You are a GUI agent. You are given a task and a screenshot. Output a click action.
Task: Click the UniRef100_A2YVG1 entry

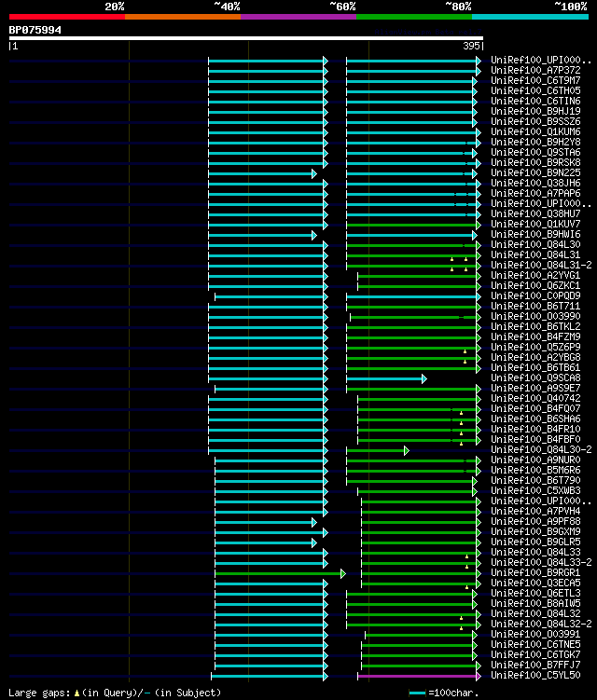[x=535, y=276]
